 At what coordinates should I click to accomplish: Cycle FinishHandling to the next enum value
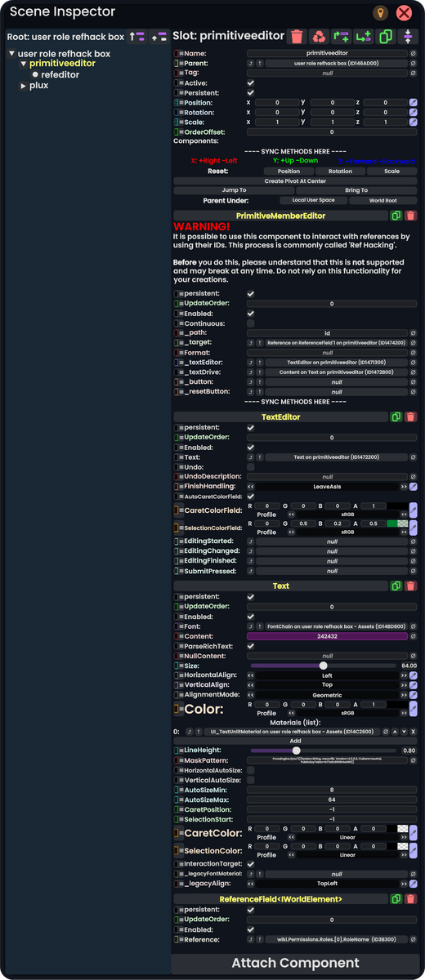(x=404, y=486)
